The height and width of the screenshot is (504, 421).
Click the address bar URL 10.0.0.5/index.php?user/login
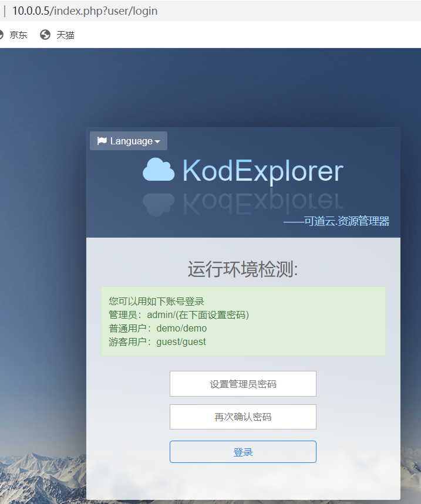pyautogui.click(x=85, y=11)
